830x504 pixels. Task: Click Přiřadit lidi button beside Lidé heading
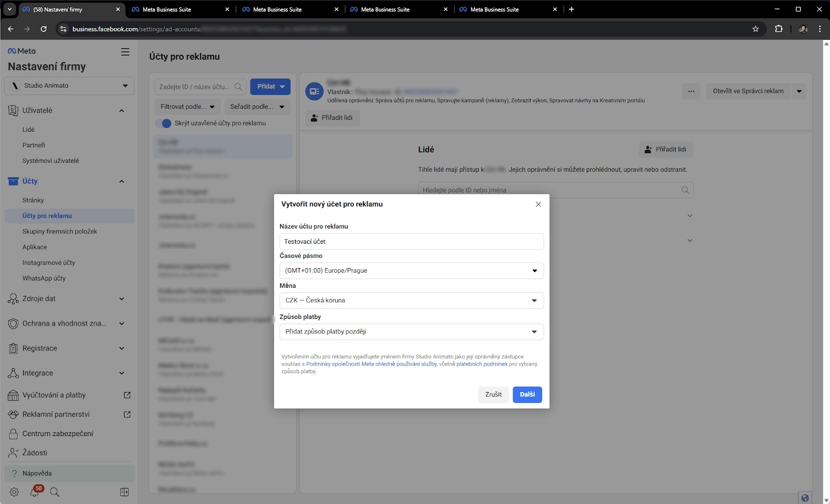point(666,149)
